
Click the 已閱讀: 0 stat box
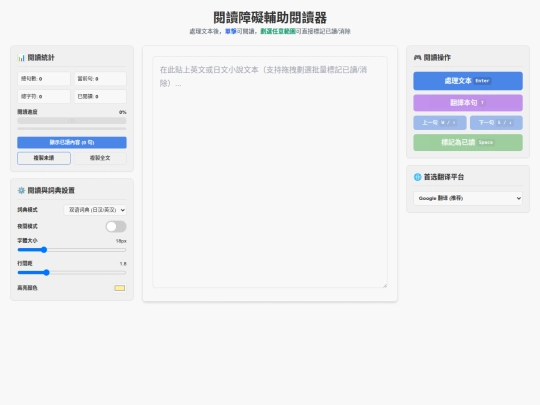click(100, 96)
